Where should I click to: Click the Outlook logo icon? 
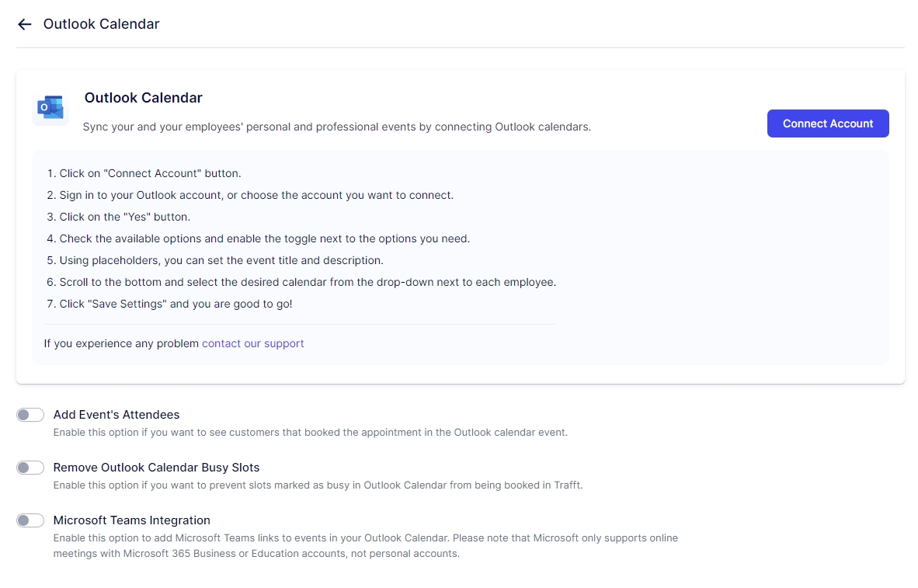[50, 107]
